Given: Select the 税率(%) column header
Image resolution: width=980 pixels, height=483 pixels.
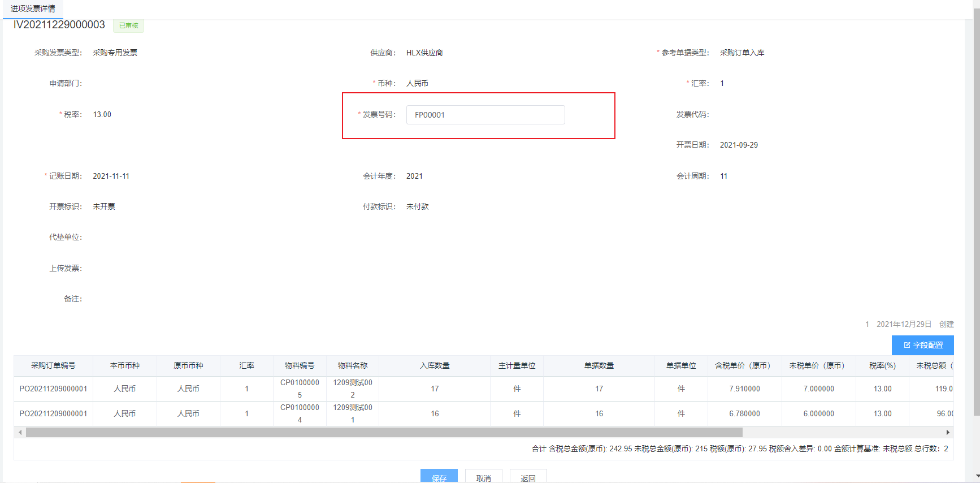Looking at the screenshot, I should pos(882,366).
